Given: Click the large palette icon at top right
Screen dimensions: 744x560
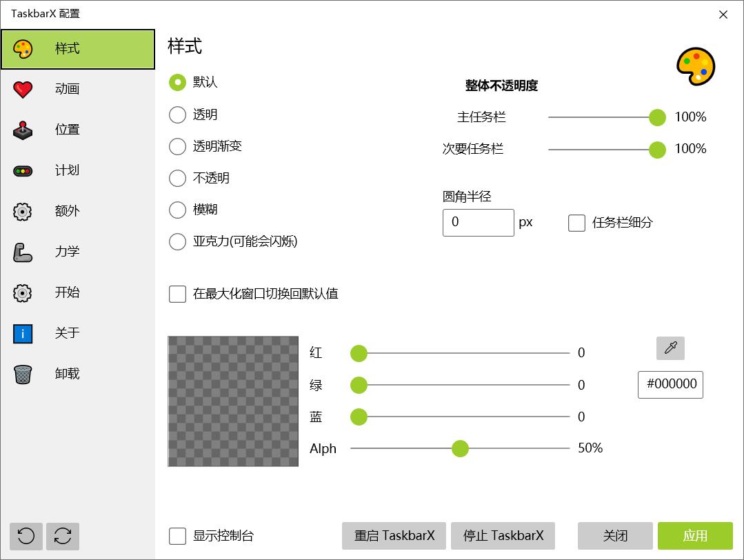Looking at the screenshot, I should (696, 66).
